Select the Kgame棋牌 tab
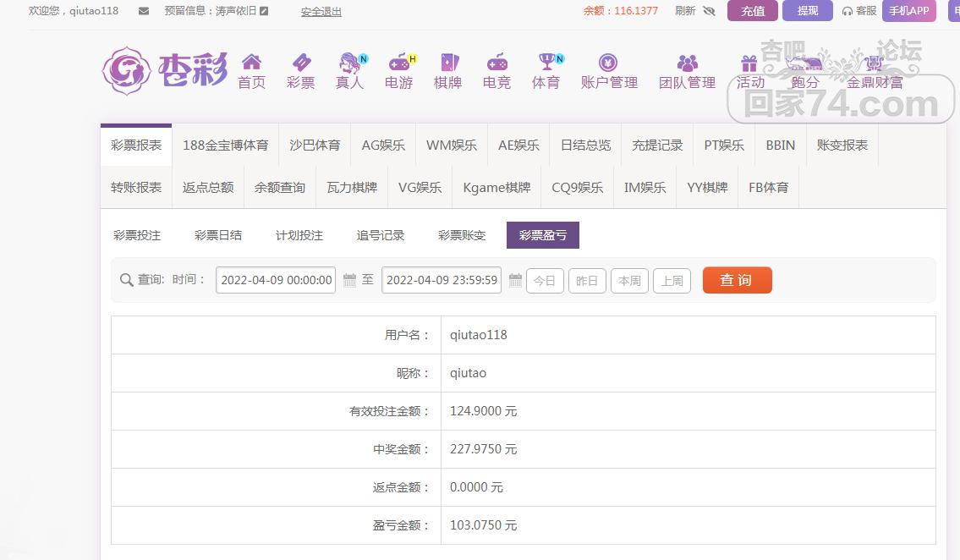960x560 pixels. click(496, 187)
